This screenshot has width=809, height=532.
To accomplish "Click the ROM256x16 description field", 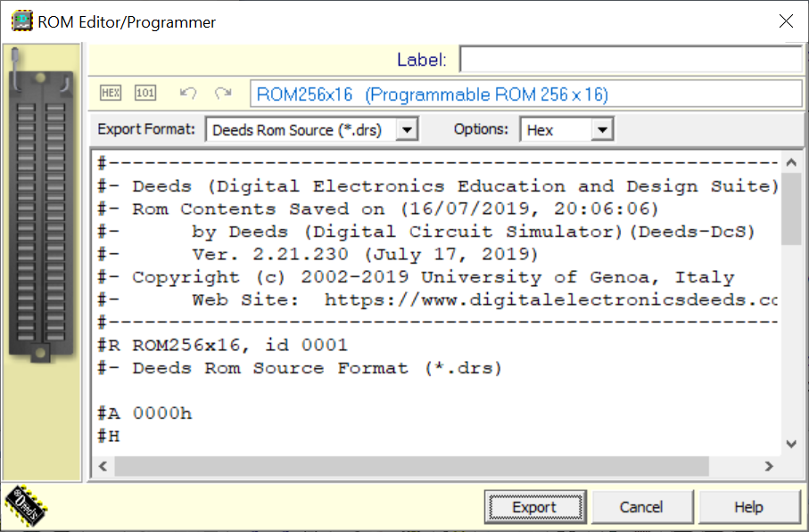I will click(525, 94).
